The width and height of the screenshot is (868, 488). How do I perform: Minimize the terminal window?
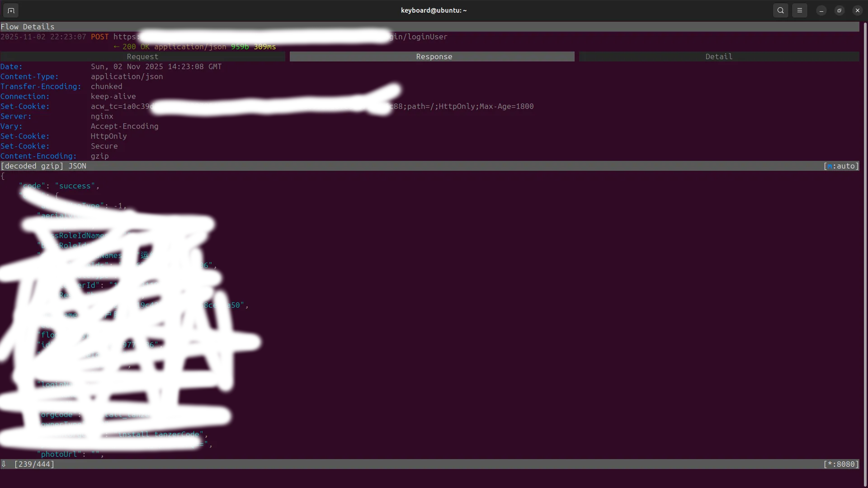pos(821,10)
